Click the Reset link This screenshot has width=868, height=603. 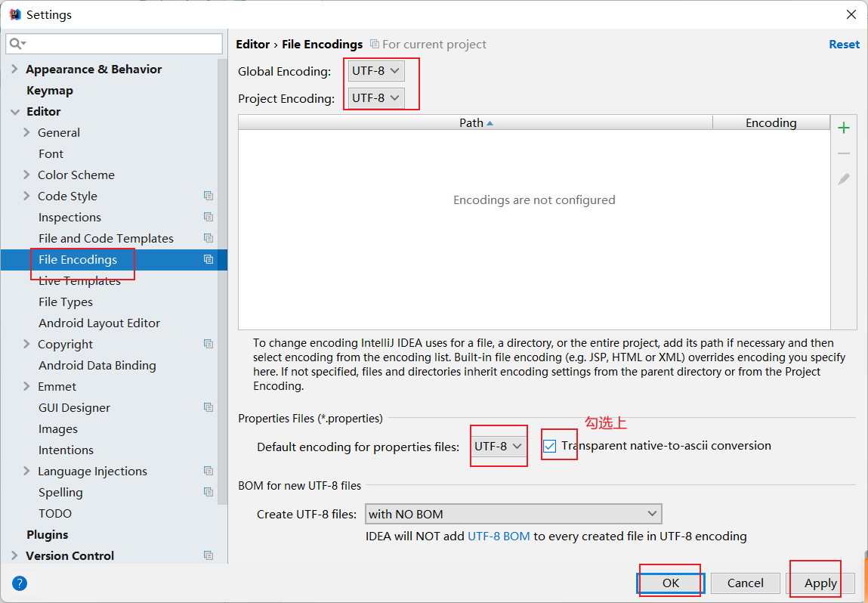pos(844,45)
